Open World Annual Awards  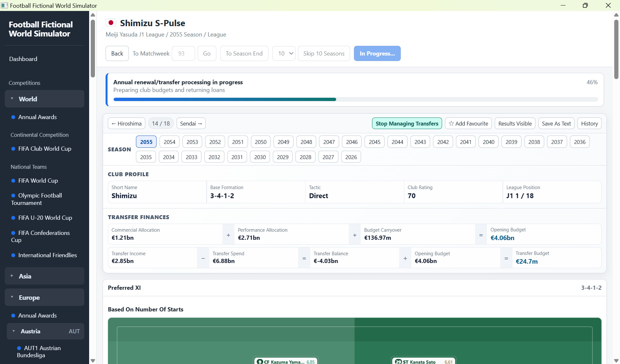[x=37, y=117]
